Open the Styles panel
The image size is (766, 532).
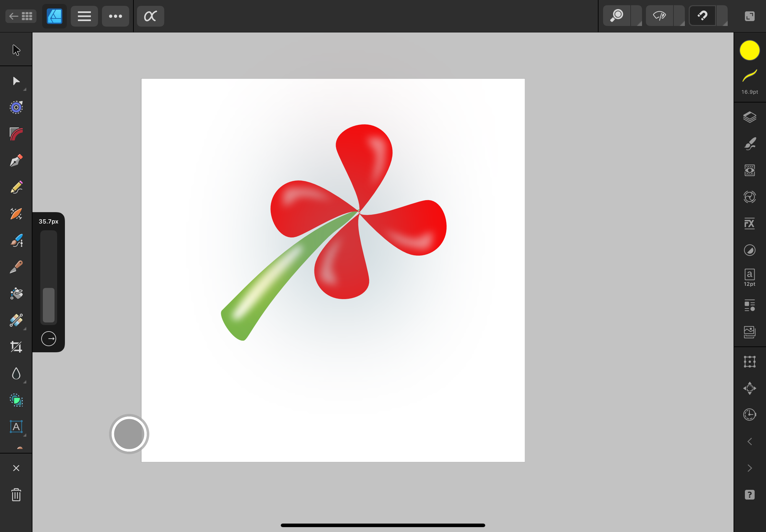click(750, 250)
